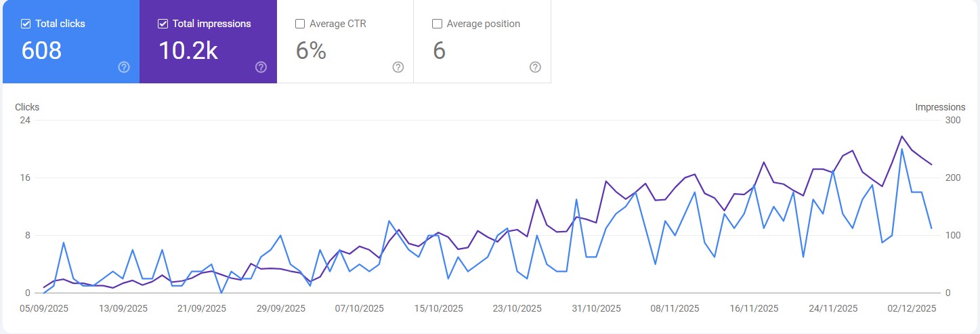The image size is (980, 334).
Task: Click the Total impressions help question mark
Action: tap(261, 67)
